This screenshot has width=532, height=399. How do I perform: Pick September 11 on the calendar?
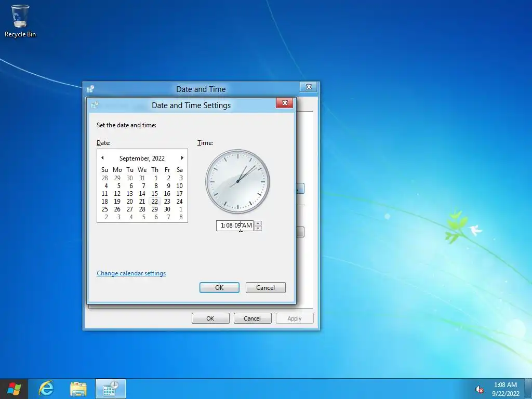(x=104, y=193)
